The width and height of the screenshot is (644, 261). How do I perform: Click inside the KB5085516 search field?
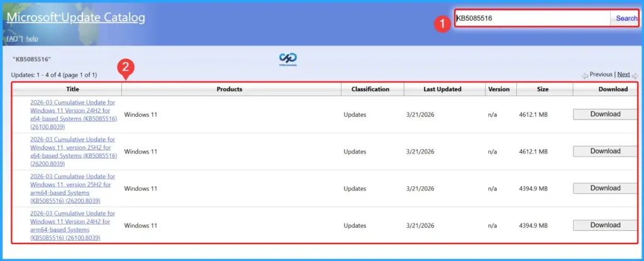click(x=531, y=18)
